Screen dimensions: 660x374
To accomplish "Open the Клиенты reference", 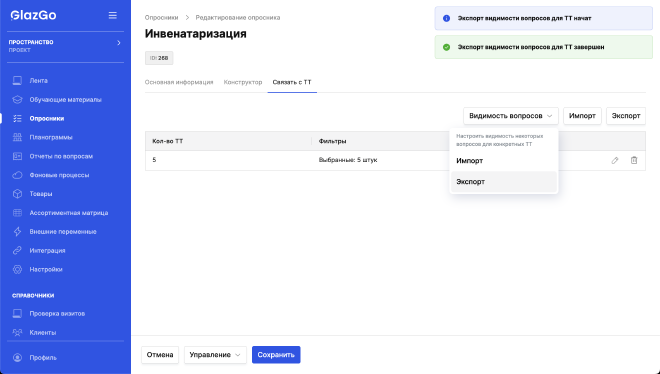I will click(43, 332).
